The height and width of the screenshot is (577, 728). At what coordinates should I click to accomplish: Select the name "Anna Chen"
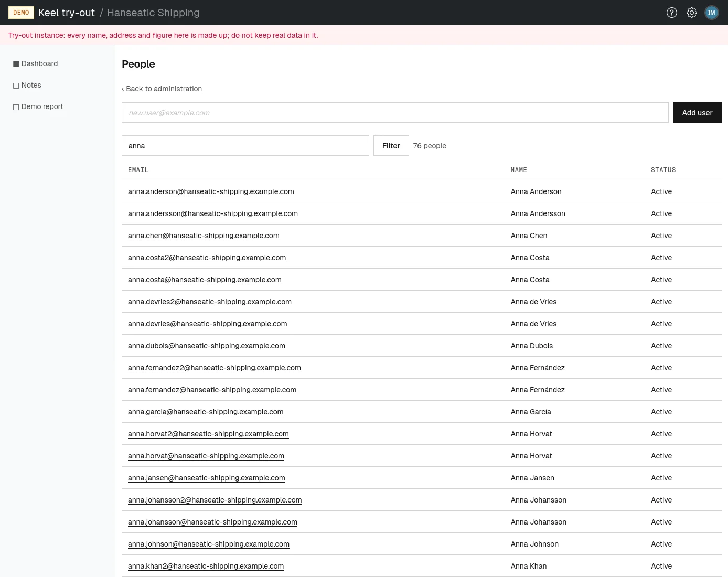pyautogui.click(x=529, y=236)
